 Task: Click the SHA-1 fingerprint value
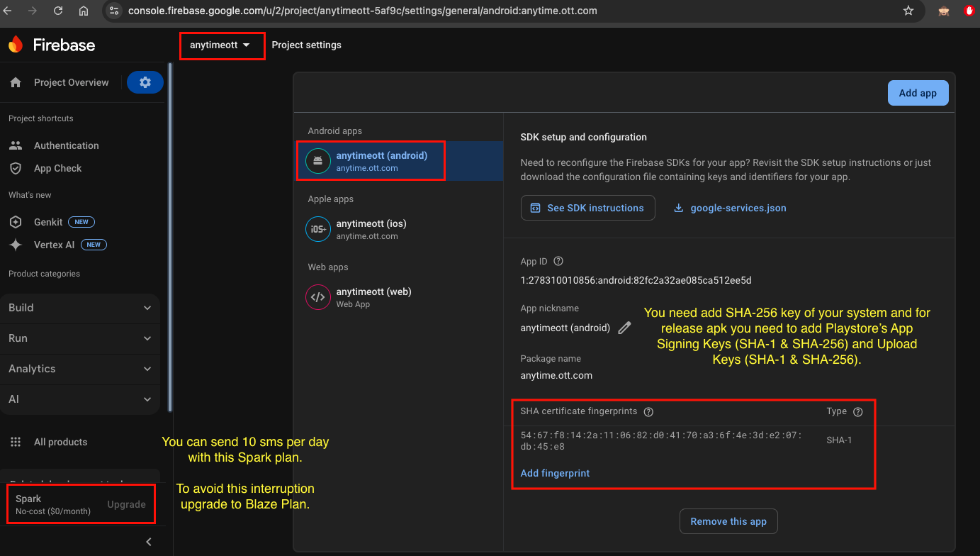661,440
